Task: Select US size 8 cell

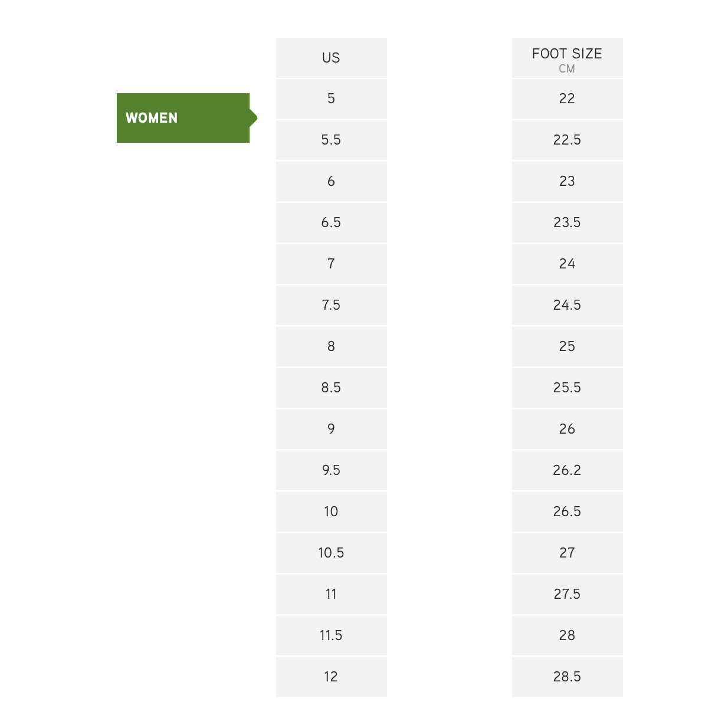Action: point(331,346)
